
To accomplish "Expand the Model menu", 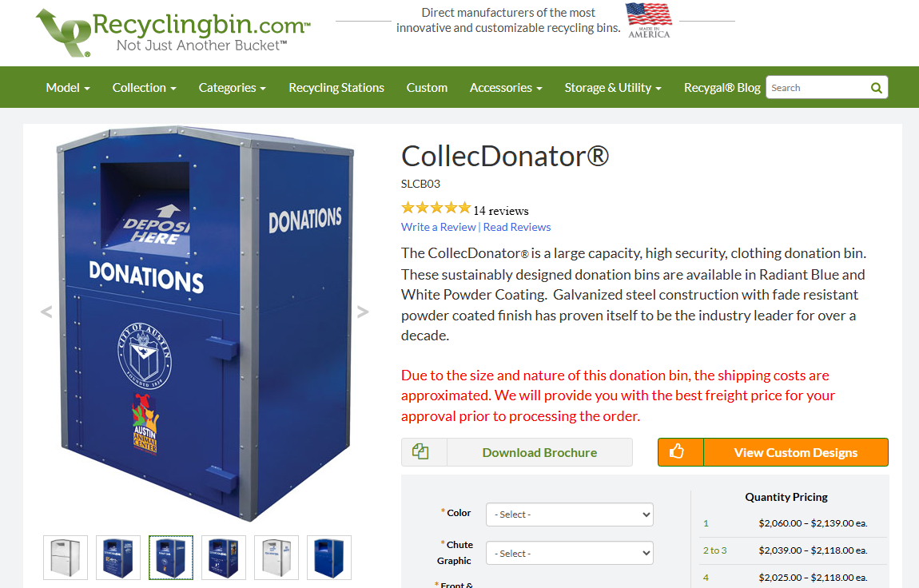I will click(68, 88).
